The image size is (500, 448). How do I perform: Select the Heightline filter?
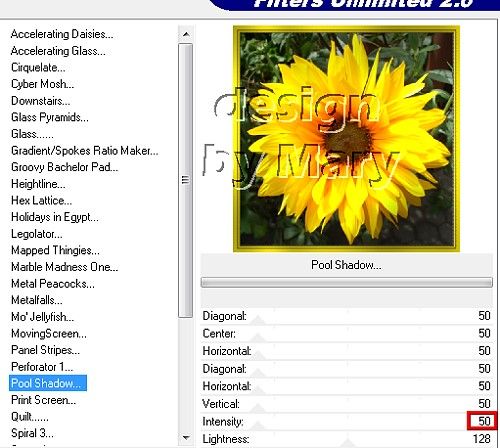[38, 184]
